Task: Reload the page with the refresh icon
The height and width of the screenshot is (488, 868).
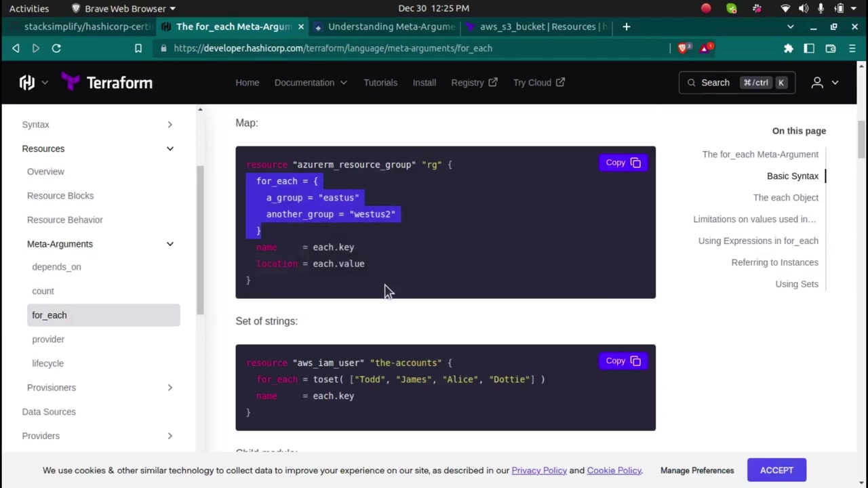Action: pyautogui.click(x=56, y=48)
